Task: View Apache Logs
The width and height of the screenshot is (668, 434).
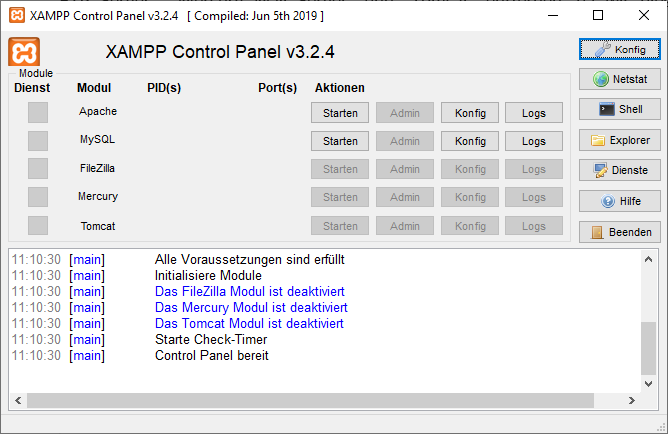Action: [x=534, y=113]
